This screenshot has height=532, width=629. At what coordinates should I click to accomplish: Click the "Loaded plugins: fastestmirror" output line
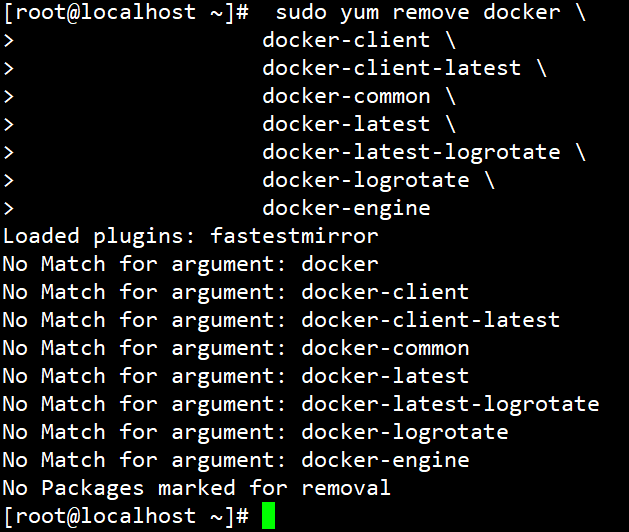190,237
